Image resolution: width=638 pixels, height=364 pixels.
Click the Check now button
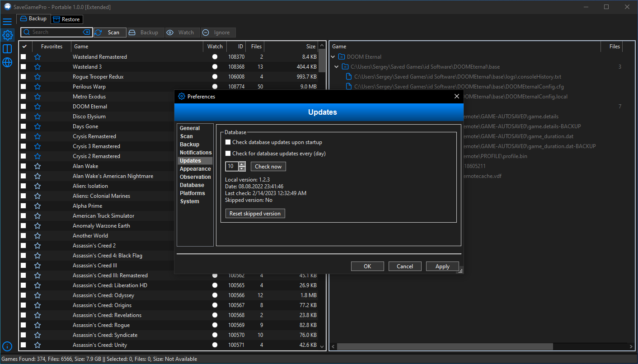click(x=268, y=167)
